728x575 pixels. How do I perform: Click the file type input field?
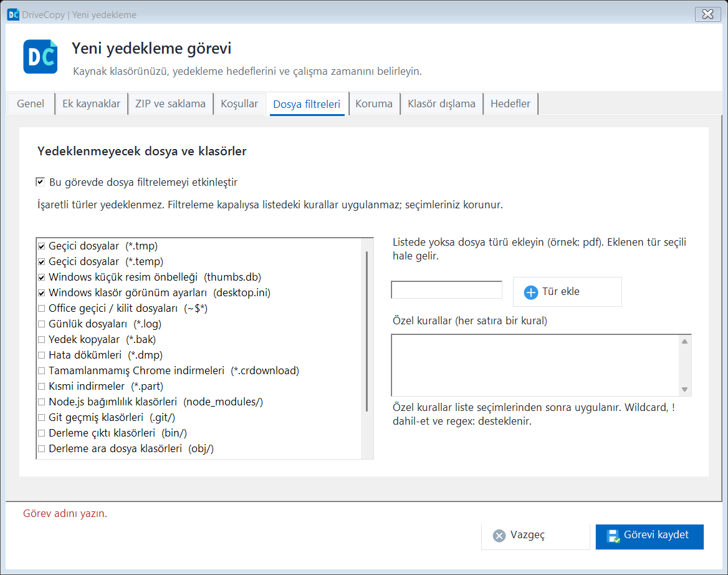point(447,290)
